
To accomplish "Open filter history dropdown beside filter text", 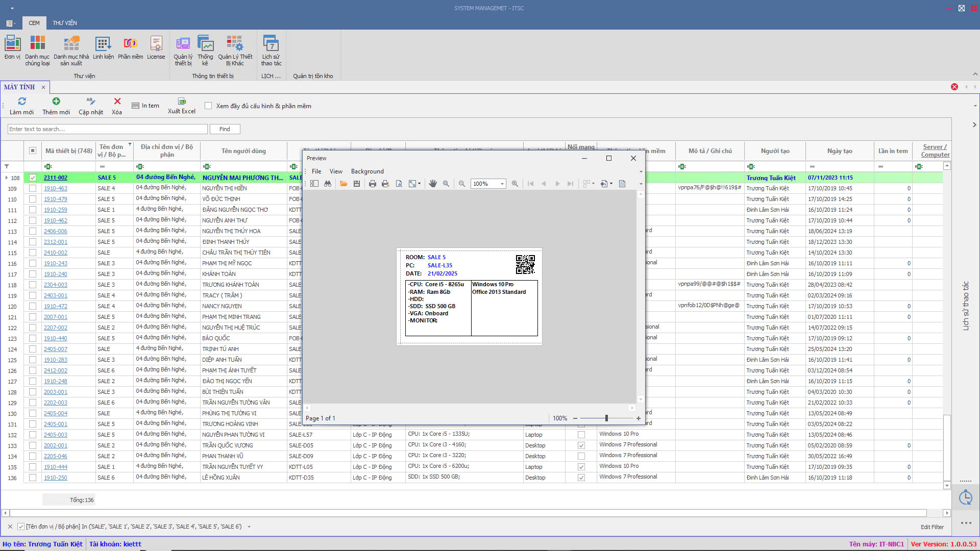I will (249, 527).
